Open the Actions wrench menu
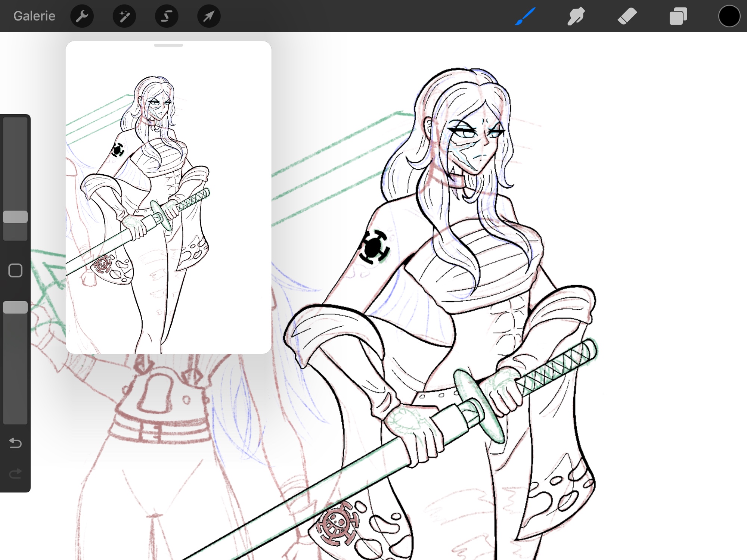747x560 pixels. 82,16
